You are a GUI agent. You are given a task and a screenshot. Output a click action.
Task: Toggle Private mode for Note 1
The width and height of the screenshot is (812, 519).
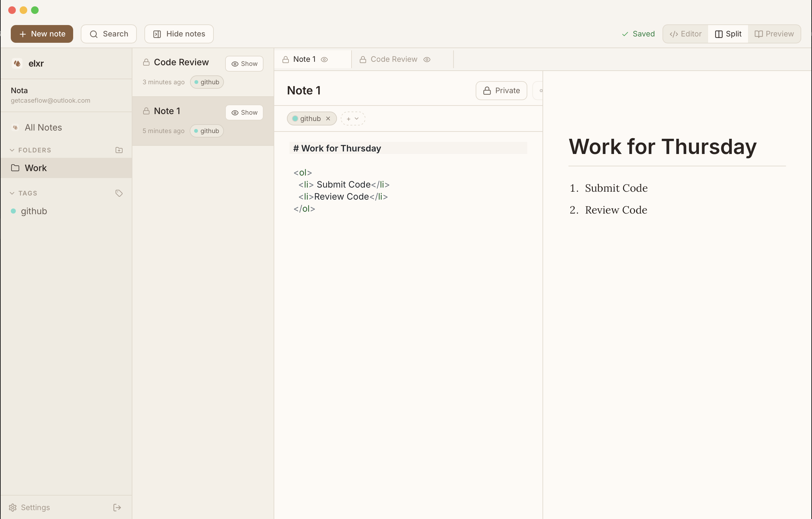[x=501, y=90]
